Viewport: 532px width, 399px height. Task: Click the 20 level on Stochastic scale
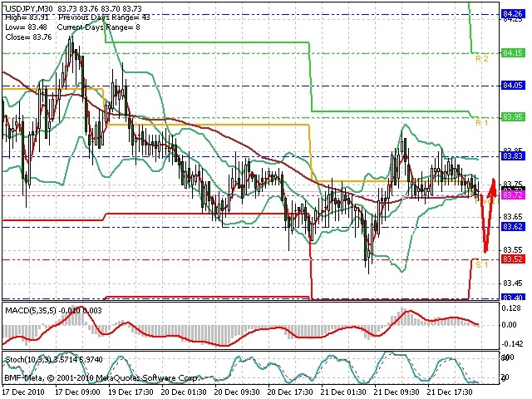click(505, 377)
